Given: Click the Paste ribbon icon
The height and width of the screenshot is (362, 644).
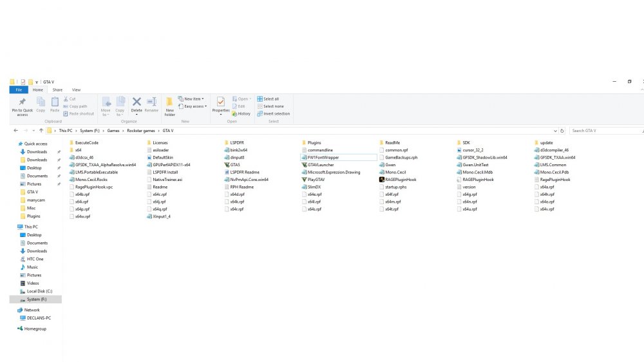Looking at the screenshot, I should tap(55, 102).
